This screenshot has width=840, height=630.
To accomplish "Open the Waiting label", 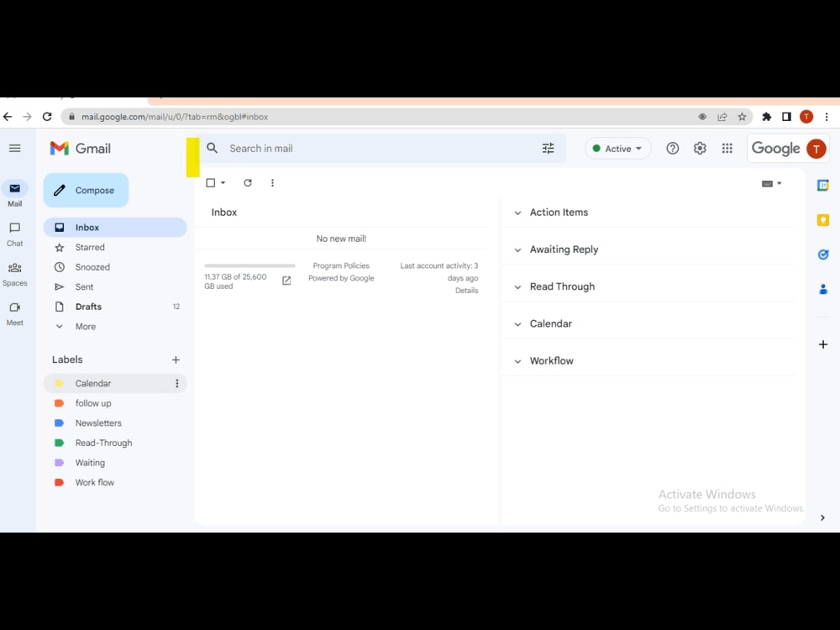I will pyautogui.click(x=115, y=462).
